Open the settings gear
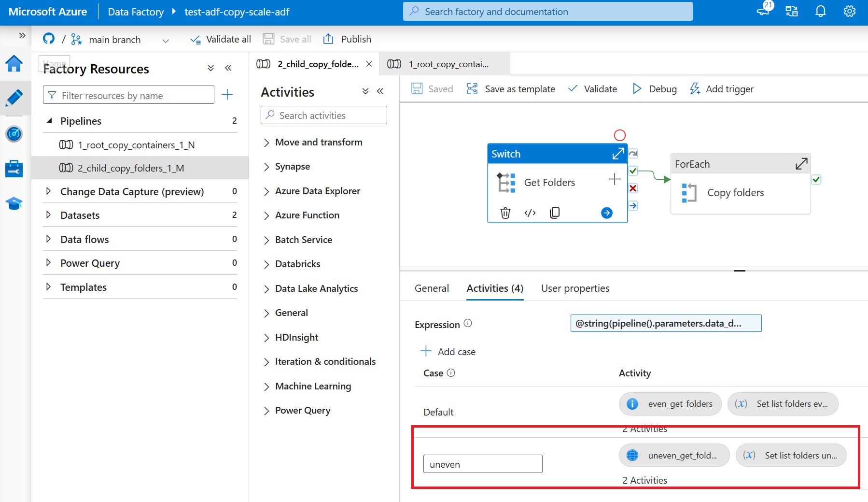The image size is (868, 502). click(849, 12)
